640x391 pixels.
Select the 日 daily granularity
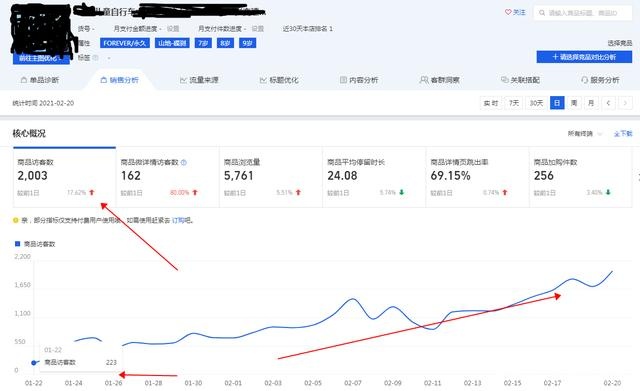click(557, 103)
